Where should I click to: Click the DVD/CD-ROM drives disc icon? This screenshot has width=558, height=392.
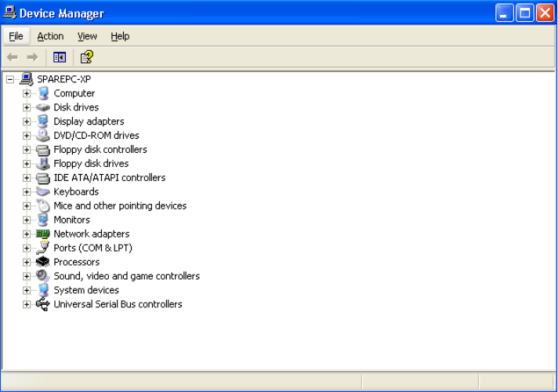(x=43, y=136)
